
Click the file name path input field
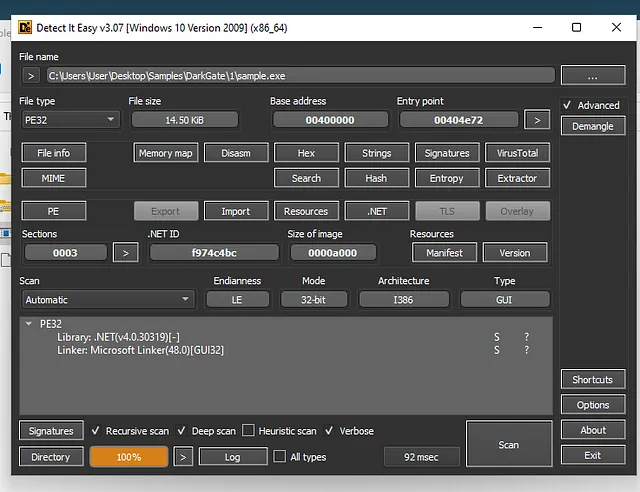[x=300, y=76]
